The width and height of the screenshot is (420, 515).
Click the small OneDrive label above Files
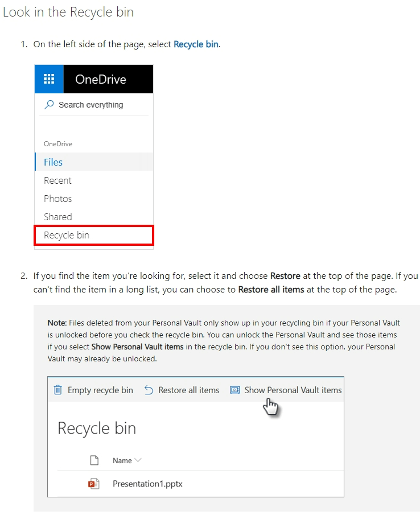click(58, 144)
